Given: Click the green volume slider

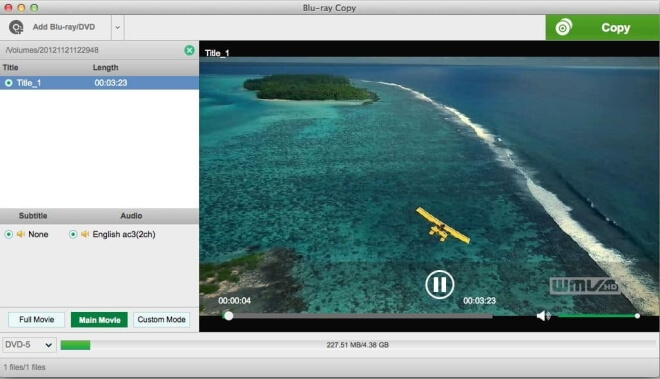Looking at the screenshot, I should coord(598,315).
